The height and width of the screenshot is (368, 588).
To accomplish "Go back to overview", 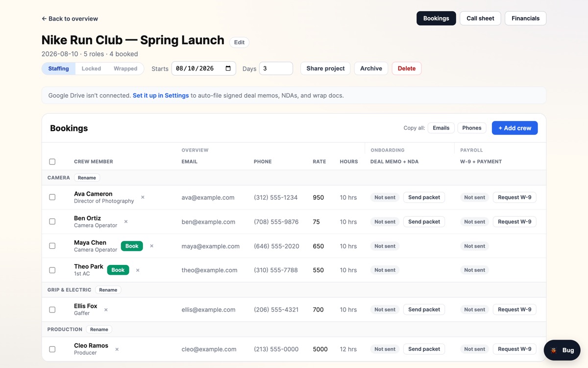I will click(x=70, y=19).
